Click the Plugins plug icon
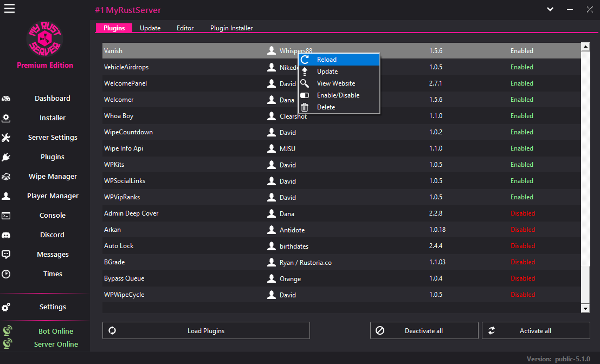The width and height of the screenshot is (600, 364). (6, 157)
